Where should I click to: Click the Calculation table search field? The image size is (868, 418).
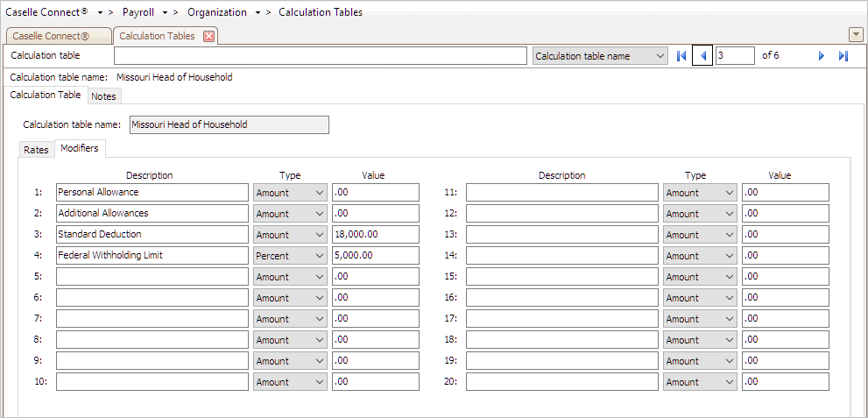(x=321, y=56)
